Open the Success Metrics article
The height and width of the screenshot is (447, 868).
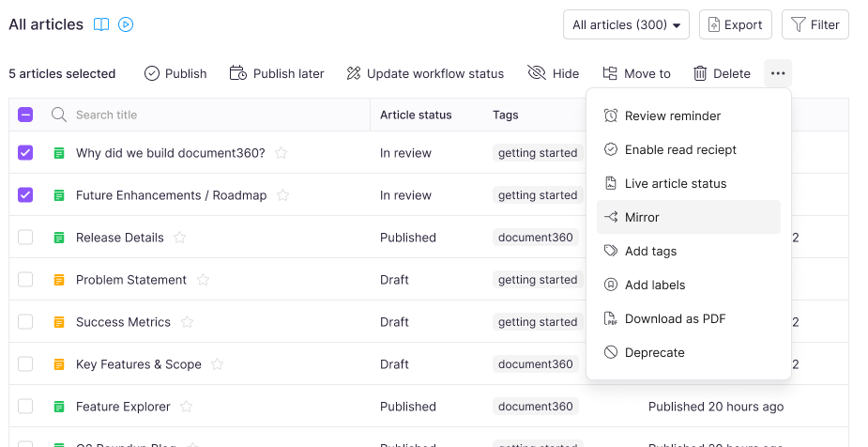123,322
